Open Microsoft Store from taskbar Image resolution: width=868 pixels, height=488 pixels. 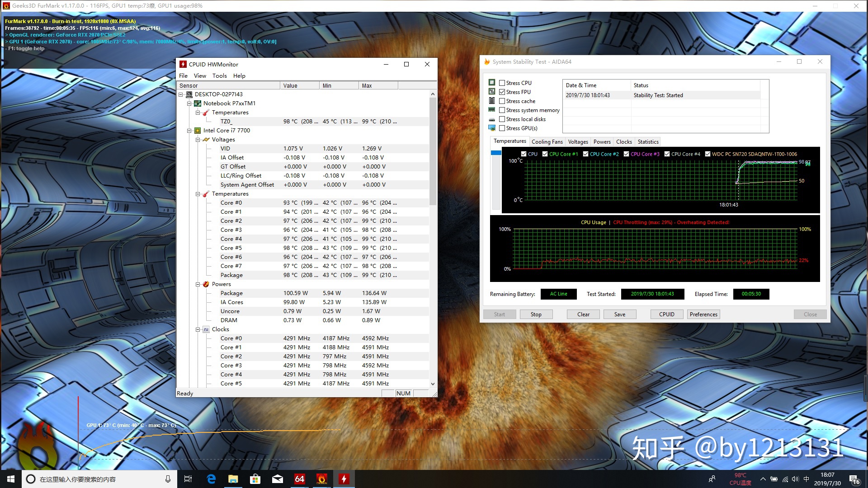[x=255, y=479]
